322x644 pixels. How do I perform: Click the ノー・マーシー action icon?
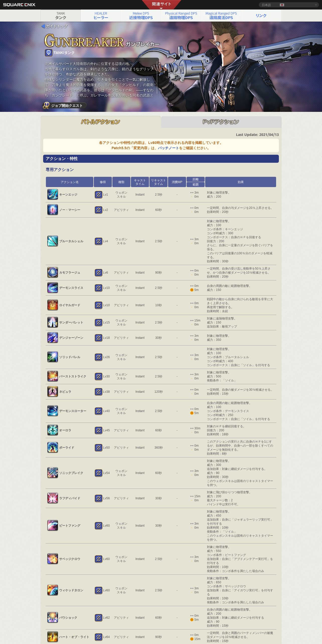(x=53, y=210)
